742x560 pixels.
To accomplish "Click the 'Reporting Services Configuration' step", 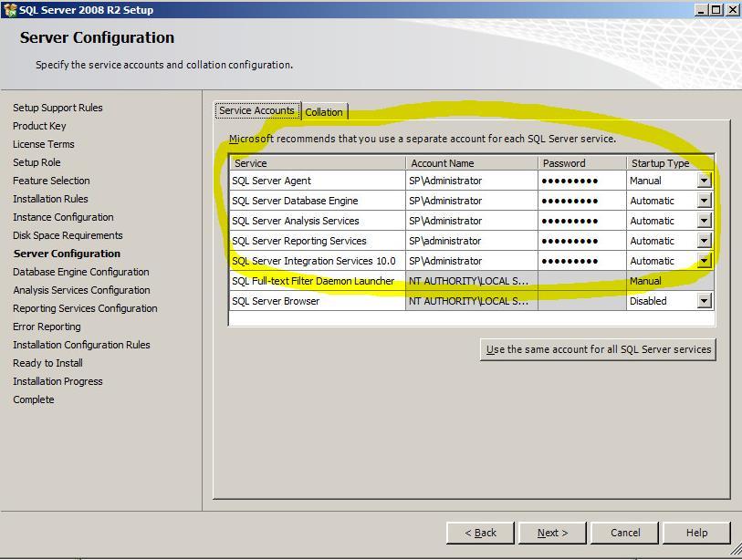I will click(x=85, y=308).
